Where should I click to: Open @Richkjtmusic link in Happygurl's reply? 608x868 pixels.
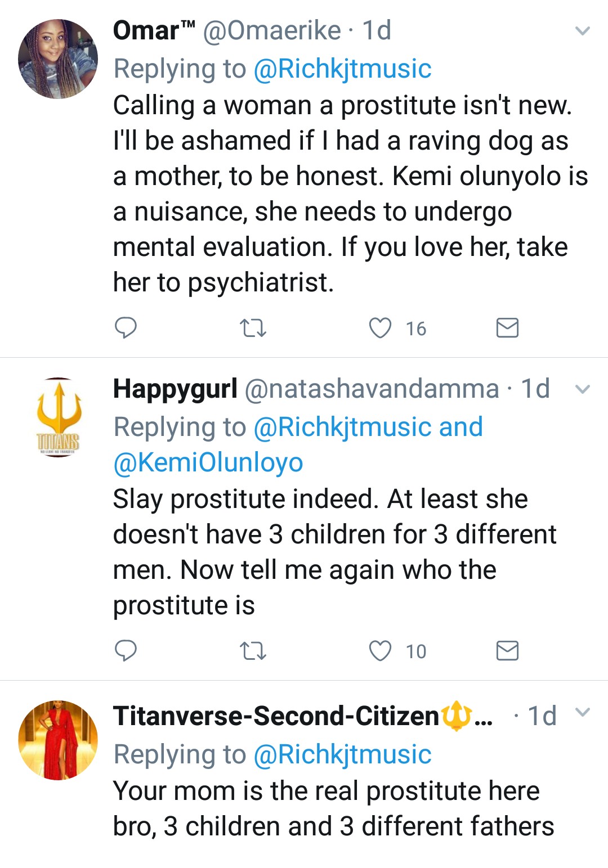pyautogui.click(x=342, y=427)
